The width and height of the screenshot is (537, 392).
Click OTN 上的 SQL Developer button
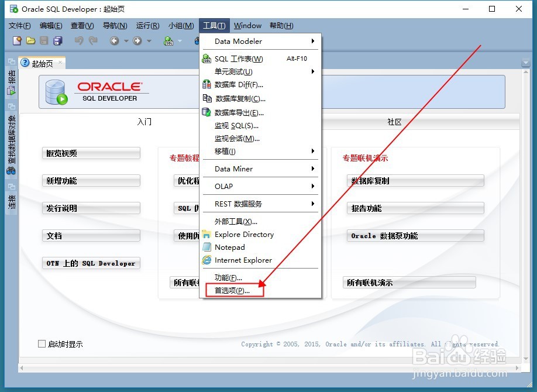click(91, 263)
